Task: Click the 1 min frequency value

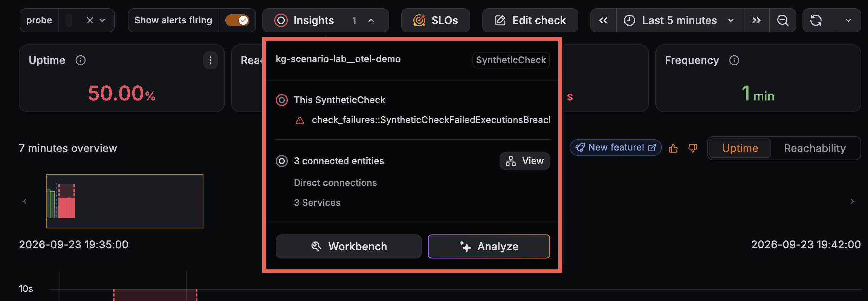Action: click(x=758, y=93)
